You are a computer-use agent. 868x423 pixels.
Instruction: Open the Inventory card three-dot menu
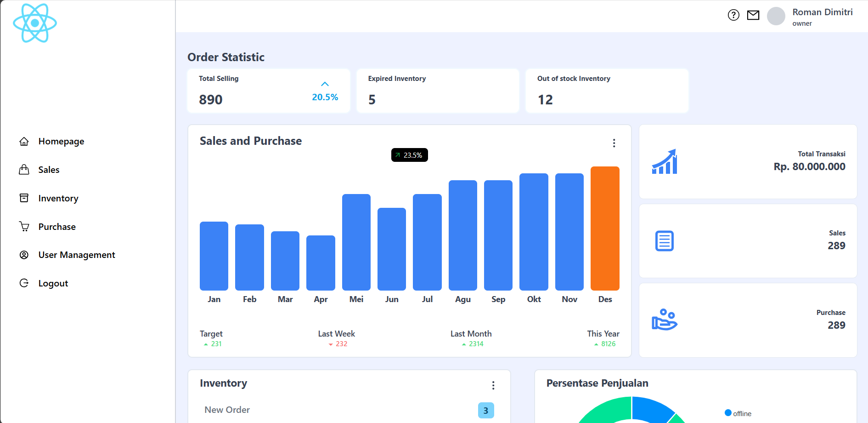[x=493, y=385]
